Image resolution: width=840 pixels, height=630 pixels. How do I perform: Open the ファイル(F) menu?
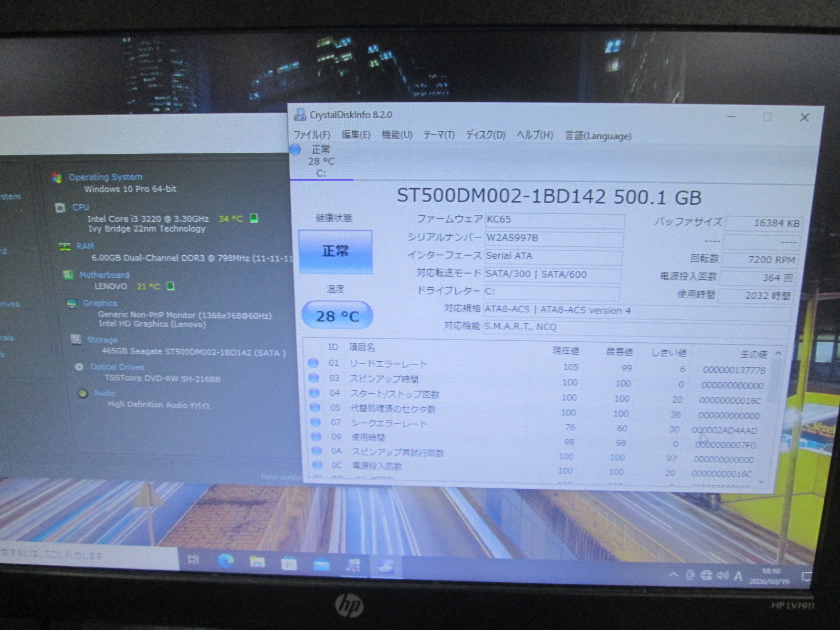click(x=311, y=135)
